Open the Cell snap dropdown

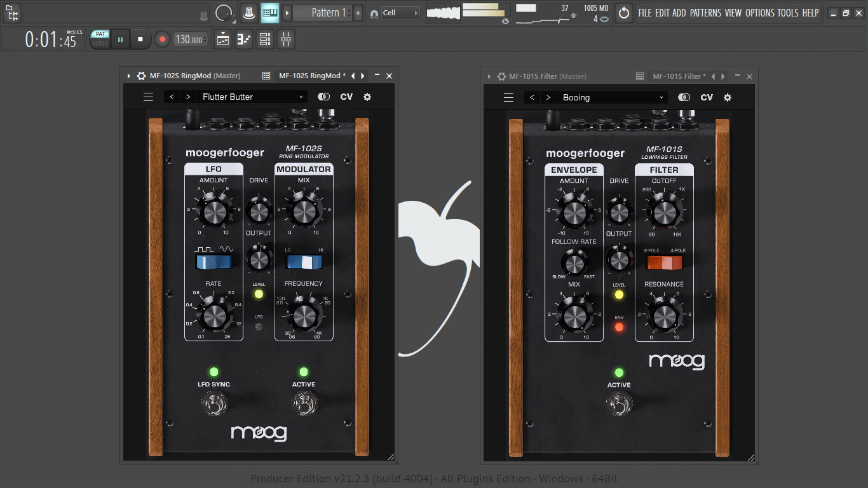click(x=400, y=13)
